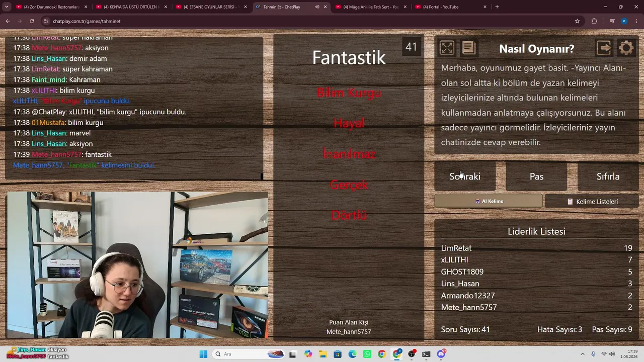
Task: Click the timer counter showing 41
Action: [411, 47]
